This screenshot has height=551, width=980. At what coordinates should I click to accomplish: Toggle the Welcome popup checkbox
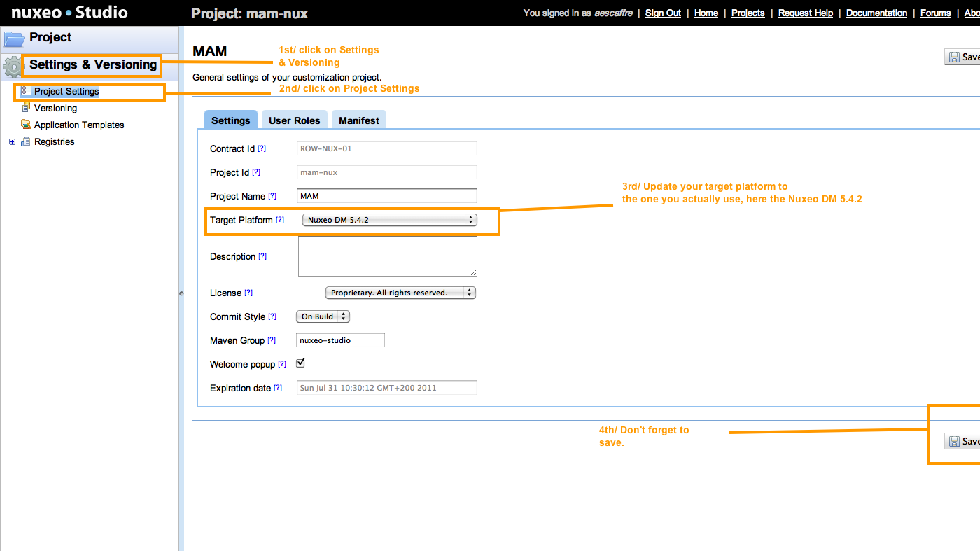[x=301, y=363]
